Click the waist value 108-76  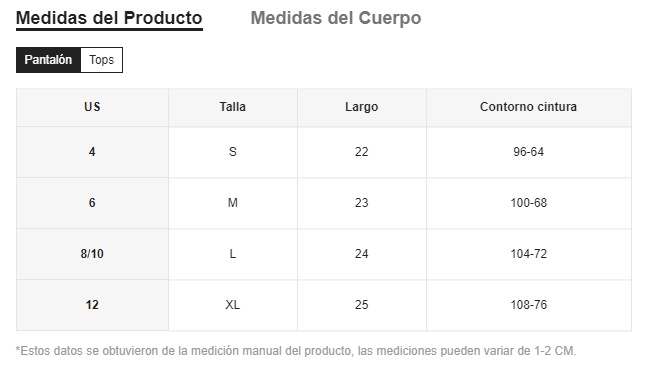529,305
